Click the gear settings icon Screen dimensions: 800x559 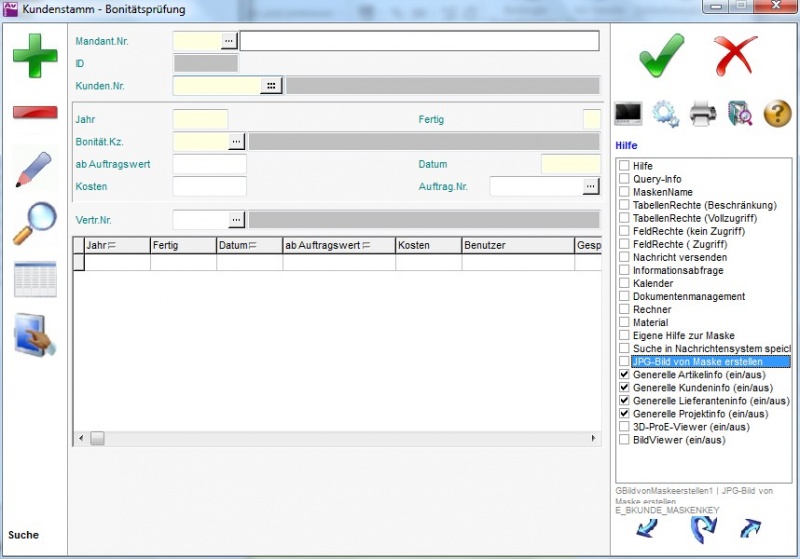666,114
